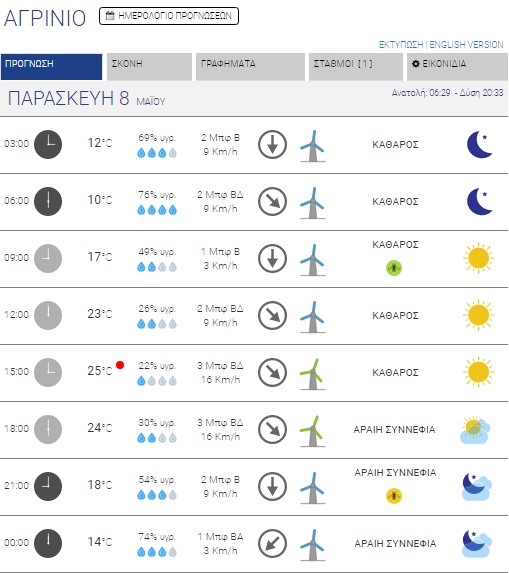Click the sun icon at 12:00
This screenshot has width=509, height=573.
(478, 315)
